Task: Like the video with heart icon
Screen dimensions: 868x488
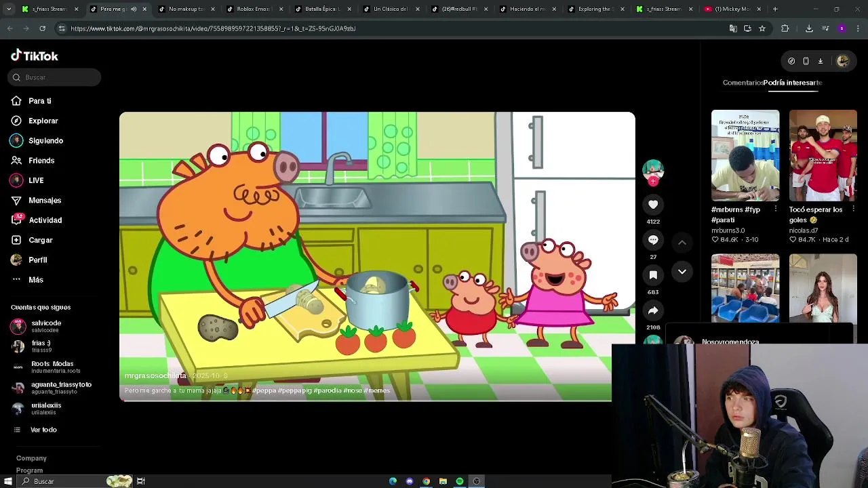Action: click(653, 204)
